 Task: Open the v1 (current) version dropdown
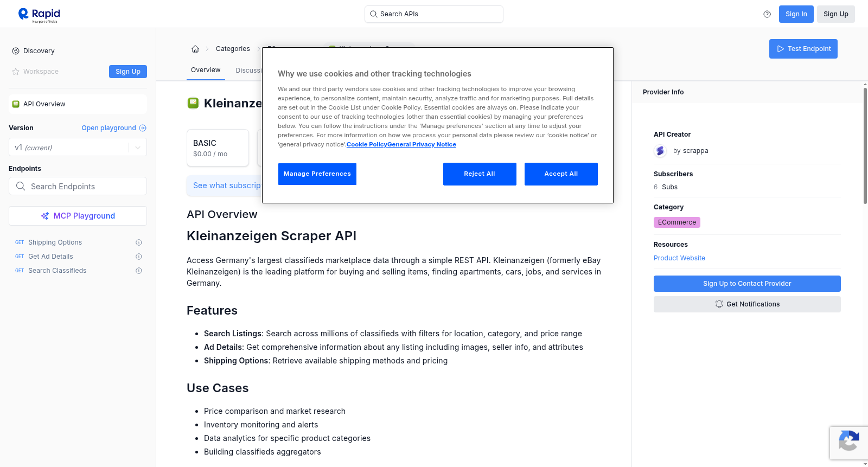coord(78,148)
